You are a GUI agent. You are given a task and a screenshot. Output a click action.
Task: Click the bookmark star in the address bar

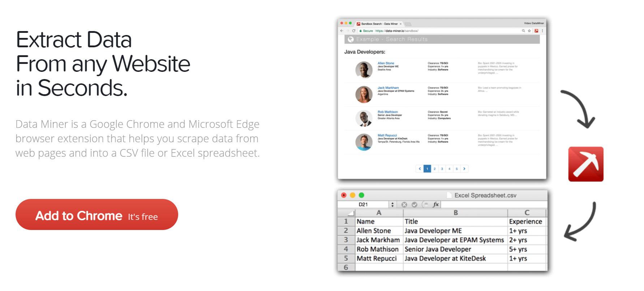529,31
